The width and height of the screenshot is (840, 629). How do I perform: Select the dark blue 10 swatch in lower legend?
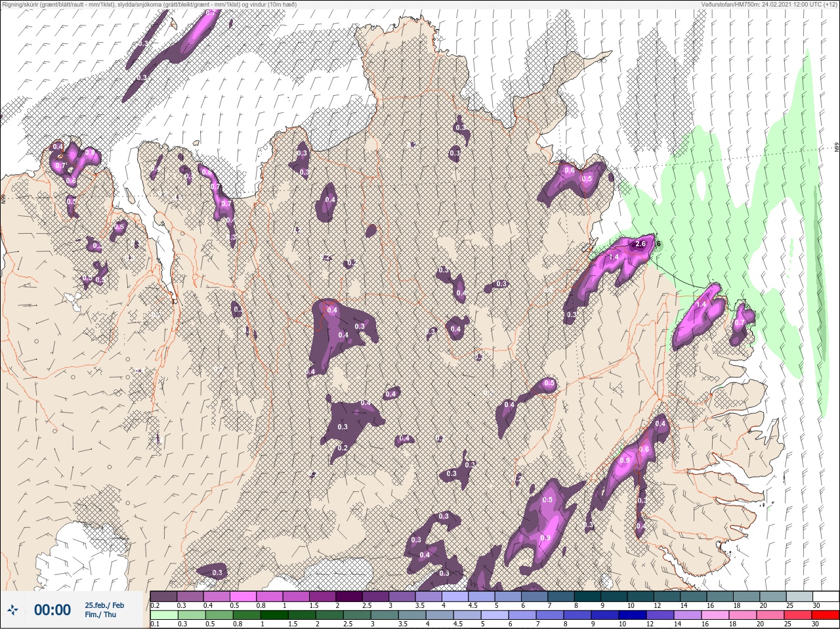click(633, 615)
